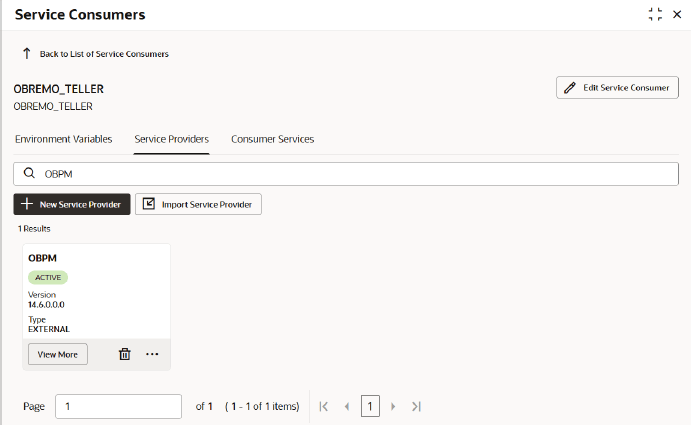Click View More on OBPM card
This screenshot has width=694, height=425.
tap(58, 354)
